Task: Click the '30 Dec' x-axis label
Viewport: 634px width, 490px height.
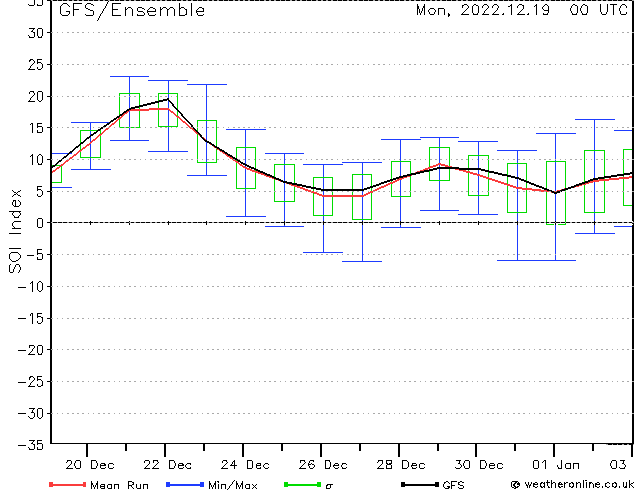Action: 479,465
